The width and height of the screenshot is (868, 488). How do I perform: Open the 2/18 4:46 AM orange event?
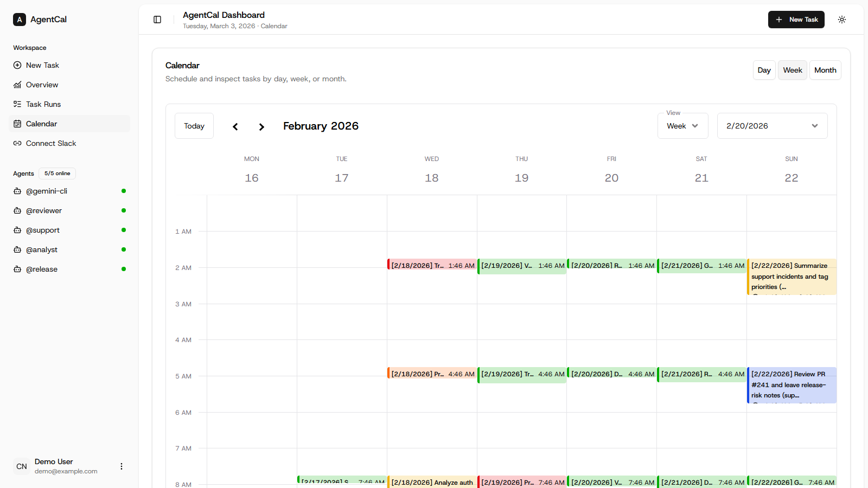pos(432,373)
